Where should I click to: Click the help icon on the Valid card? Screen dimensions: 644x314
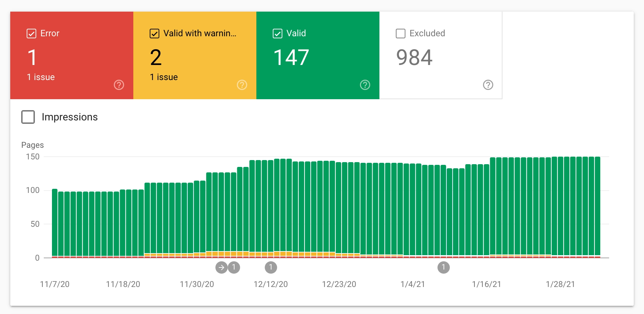tap(365, 85)
